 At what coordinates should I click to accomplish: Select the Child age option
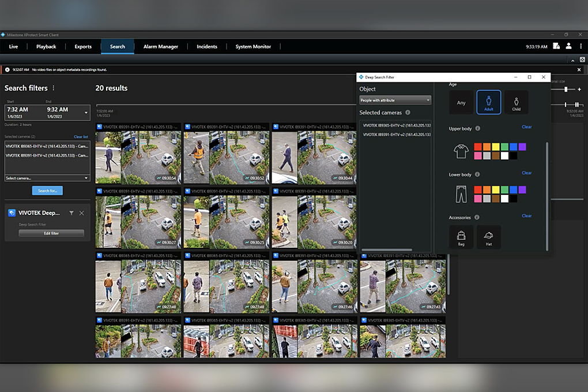(x=516, y=102)
